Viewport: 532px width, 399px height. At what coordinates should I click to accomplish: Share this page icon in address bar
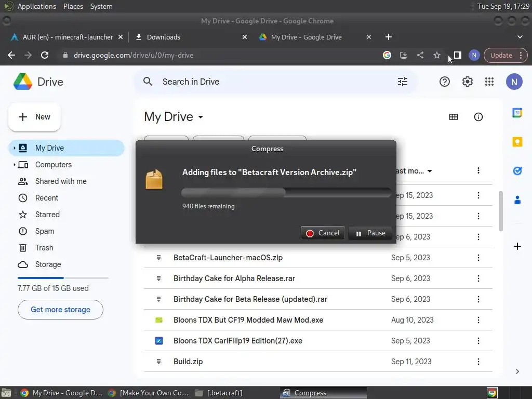pos(420,55)
